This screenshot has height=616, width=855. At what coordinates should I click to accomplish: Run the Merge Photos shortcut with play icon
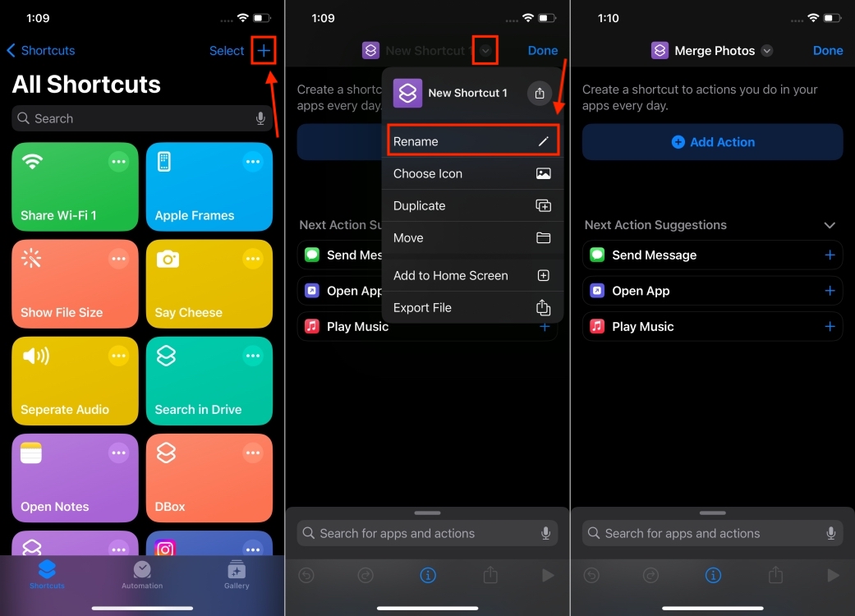[x=833, y=576]
